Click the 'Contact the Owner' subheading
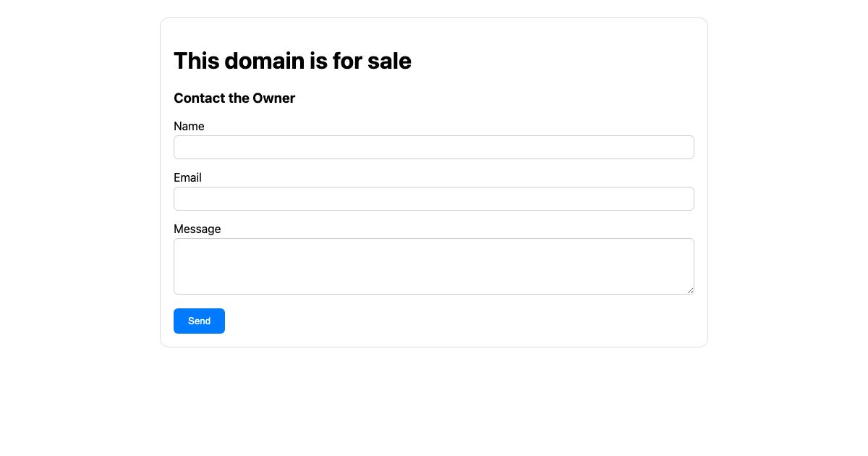 pos(234,98)
